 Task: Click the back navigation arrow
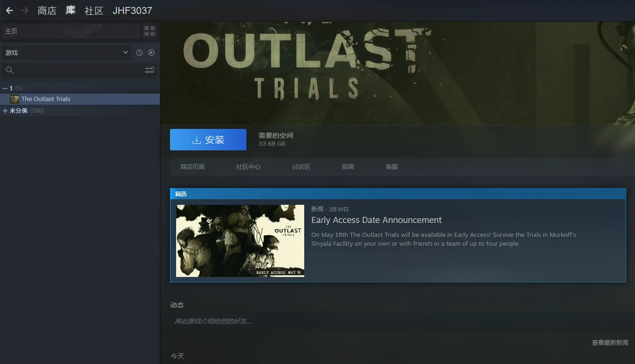[x=9, y=10]
